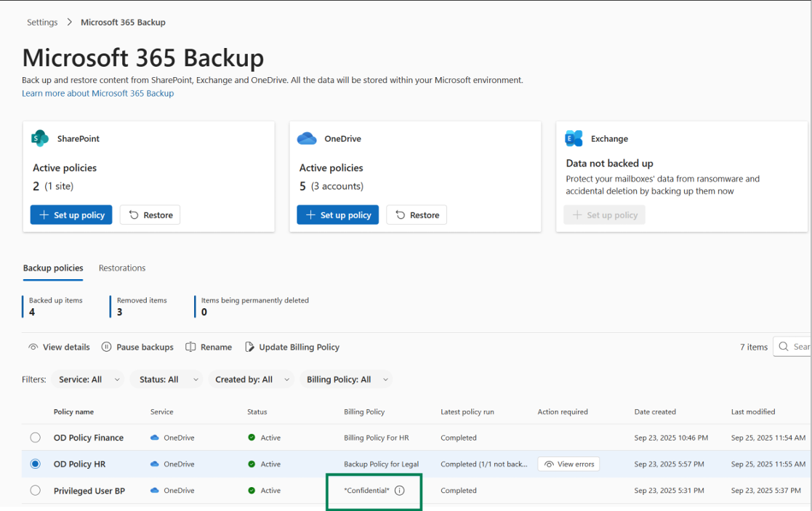This screenshot has height=511, width=812.
Task: Click OneDrive icon in OD Policy Finance row
Action: coord(154,438)
